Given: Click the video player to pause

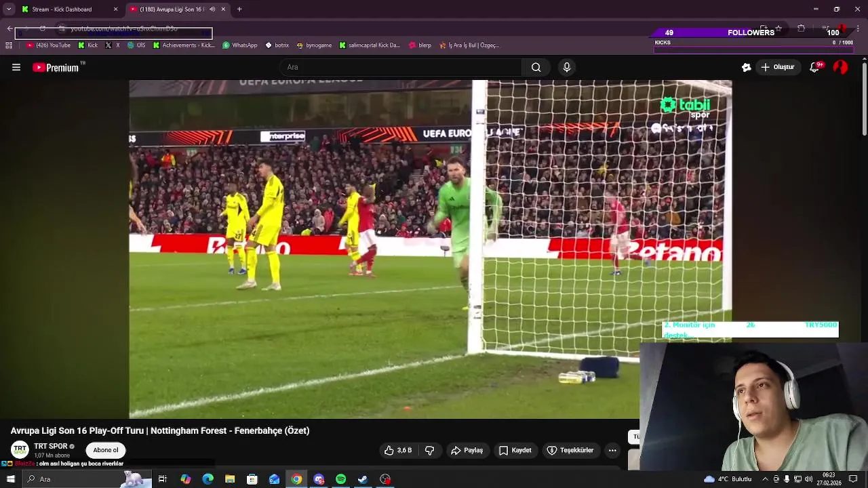Looking at the screenshot, I should point(431,249).
